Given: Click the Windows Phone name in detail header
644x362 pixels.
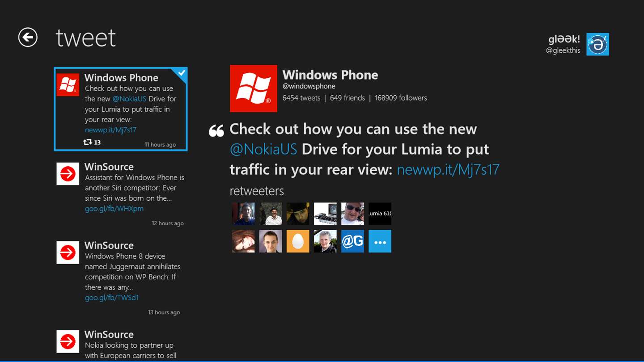Looking at the screenshot, I should point(330,75).
